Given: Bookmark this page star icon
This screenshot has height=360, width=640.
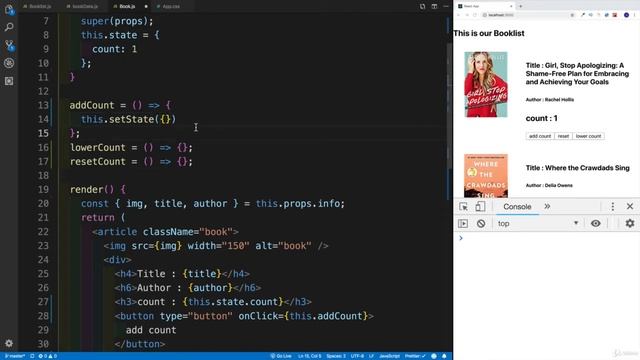Looking at the screenshot, I should click(572, 15).
